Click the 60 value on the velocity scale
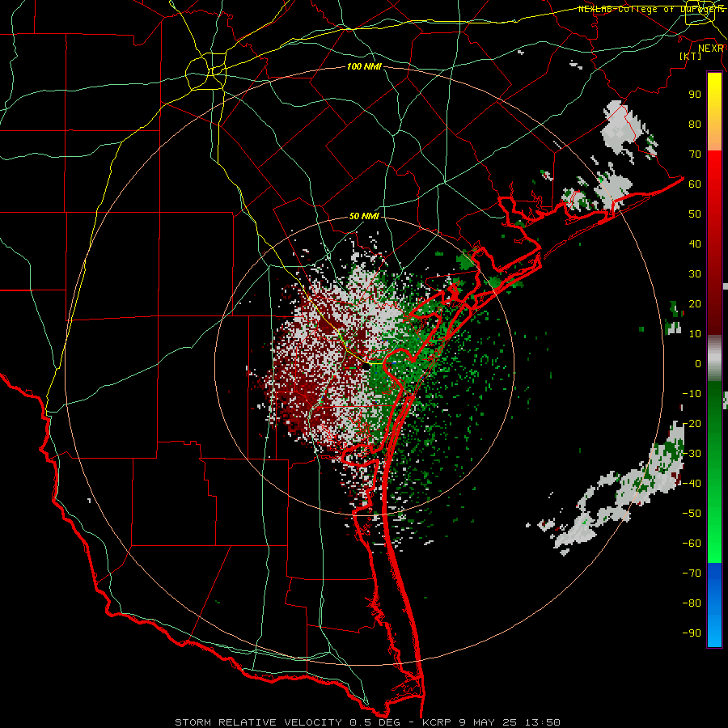The width and height of the screenshot is (728, 728). click(695, 184)
